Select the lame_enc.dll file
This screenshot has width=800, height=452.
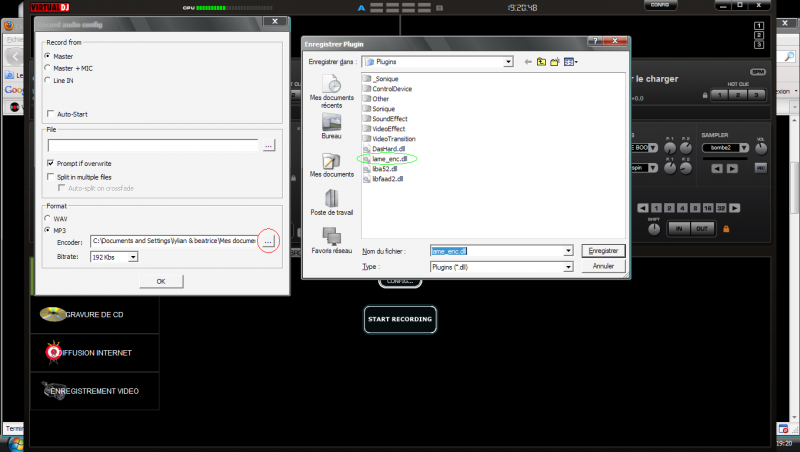(x=385, y=159)
